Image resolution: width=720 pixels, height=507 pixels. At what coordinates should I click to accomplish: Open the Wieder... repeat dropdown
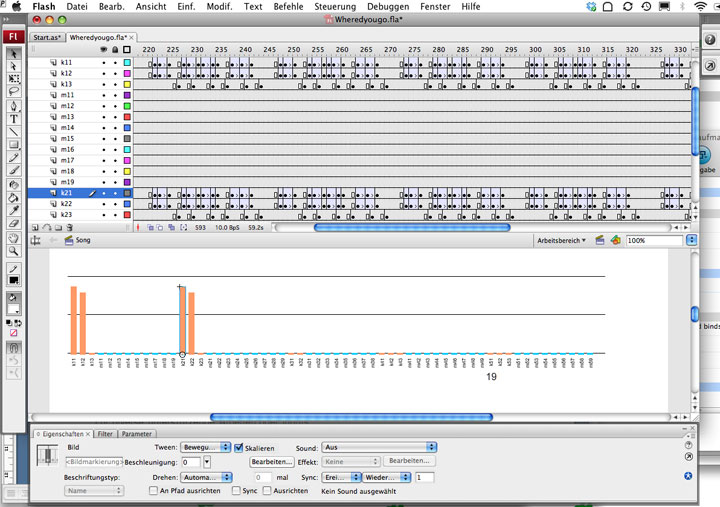click(387, 478)
